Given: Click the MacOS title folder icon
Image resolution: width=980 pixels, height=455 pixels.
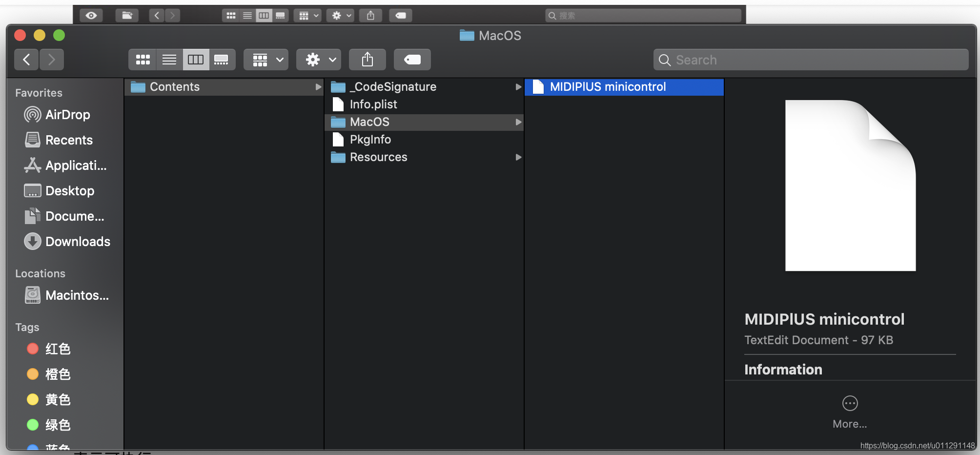Looking at the screenshot, I should pos(467,36).
